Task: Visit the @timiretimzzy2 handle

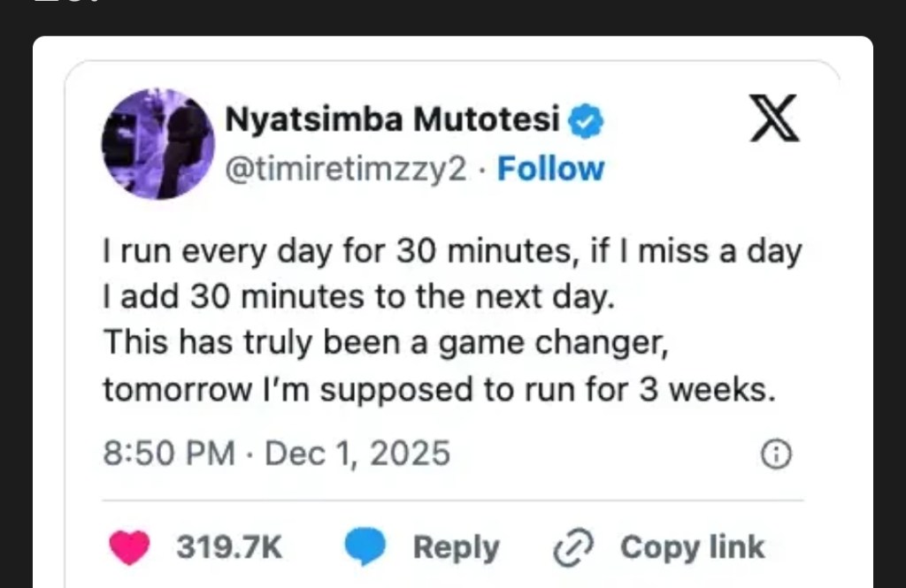Action: [346, 168]
